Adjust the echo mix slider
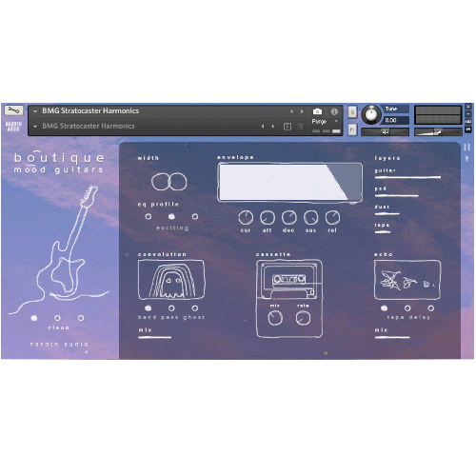 pos(392,337)
